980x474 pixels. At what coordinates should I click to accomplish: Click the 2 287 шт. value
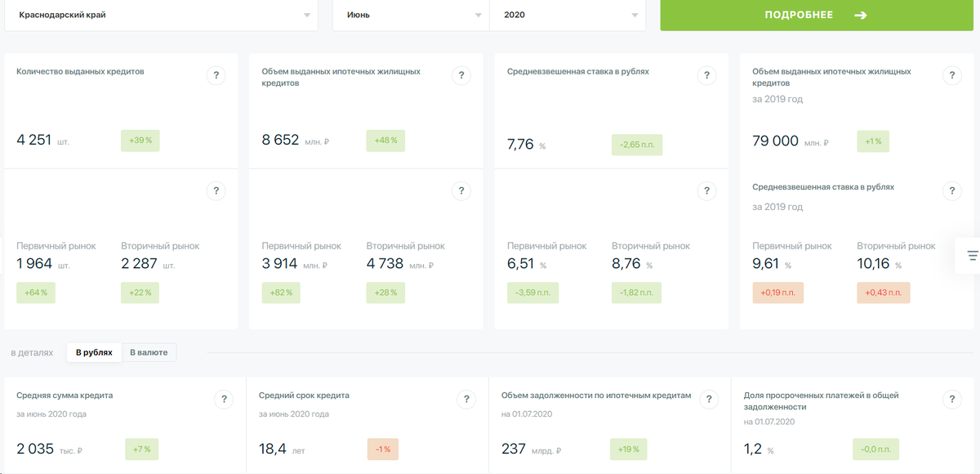(x=148, y=264)
